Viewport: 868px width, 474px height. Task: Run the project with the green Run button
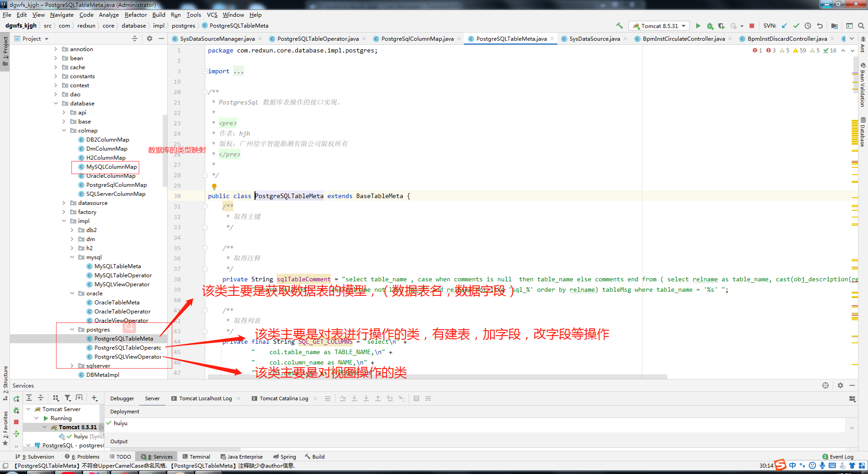tap(698, 26)
